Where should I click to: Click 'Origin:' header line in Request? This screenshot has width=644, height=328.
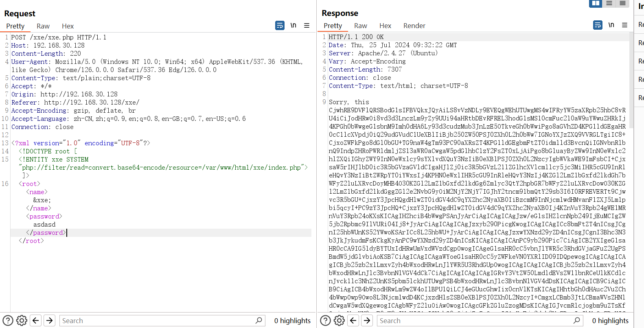click(64, 94)
